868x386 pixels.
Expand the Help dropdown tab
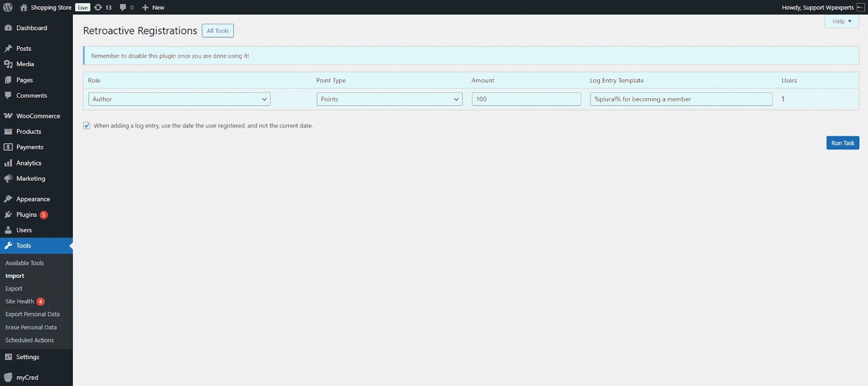[x=841, y=21]
